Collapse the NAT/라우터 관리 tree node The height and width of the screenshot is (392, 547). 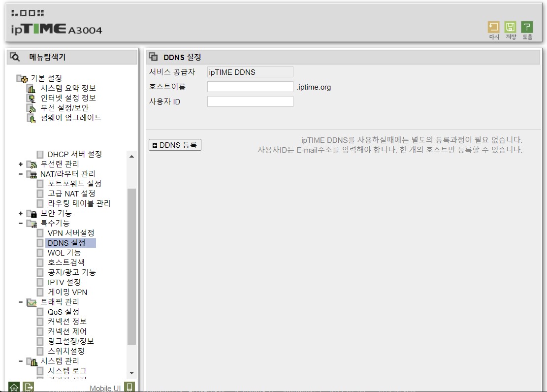coord(21,174)
